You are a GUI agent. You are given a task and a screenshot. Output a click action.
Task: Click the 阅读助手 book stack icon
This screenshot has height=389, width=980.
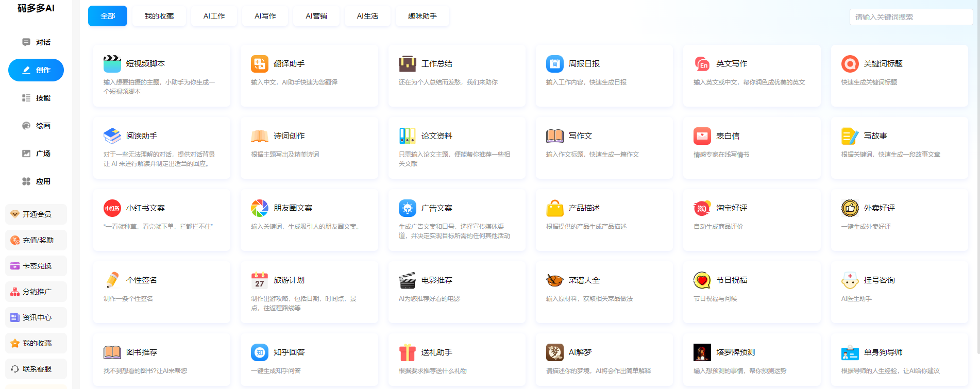tap(112, 136)
